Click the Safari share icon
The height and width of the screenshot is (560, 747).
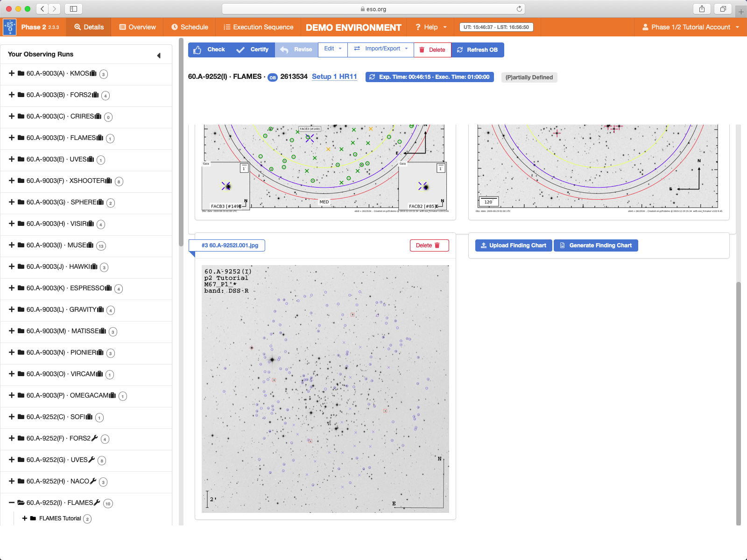(702, 9)
